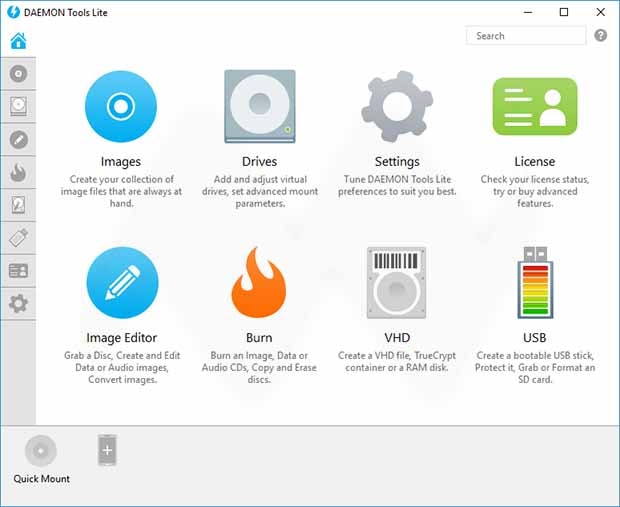
Task: Click 'Grab a Disc, Create and Edit' description
Action: tap(122, 367)
